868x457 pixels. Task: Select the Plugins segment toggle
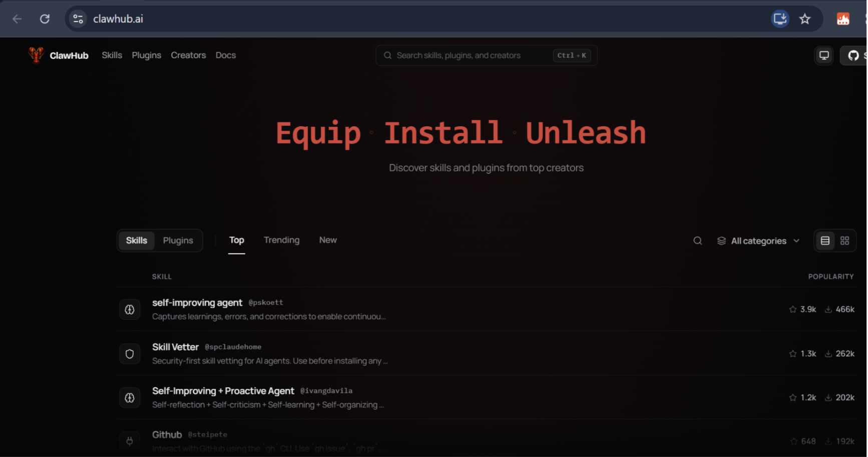[178, 241]
